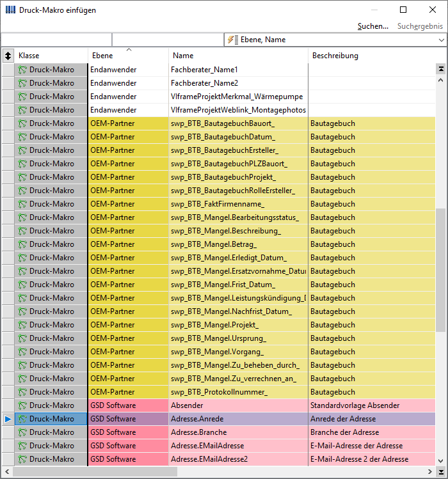
Task: Click macro icon in swp_BTB_Mangel.Vorgang_ row
Action: point(22,352)
